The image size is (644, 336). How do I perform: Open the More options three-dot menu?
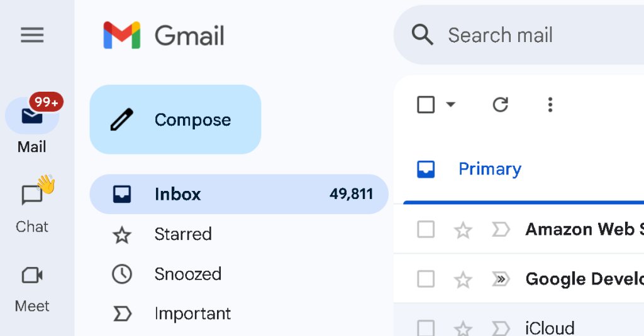pos(550,105)
